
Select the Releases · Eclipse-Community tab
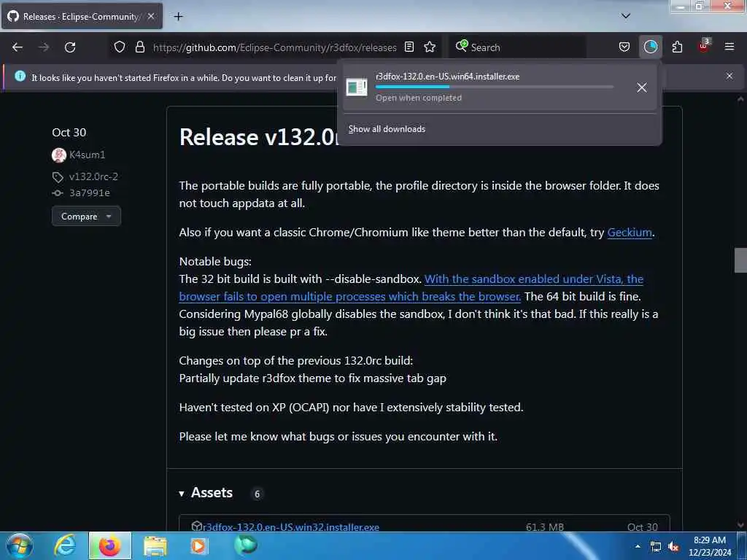click(82, 16)
